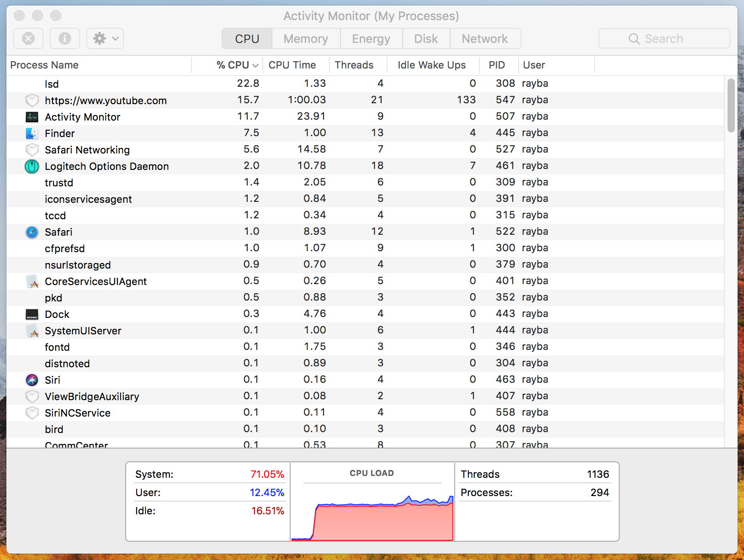Click the process list vertical scrollbar
The image size is (744, 560).
(x=731, y=106)
